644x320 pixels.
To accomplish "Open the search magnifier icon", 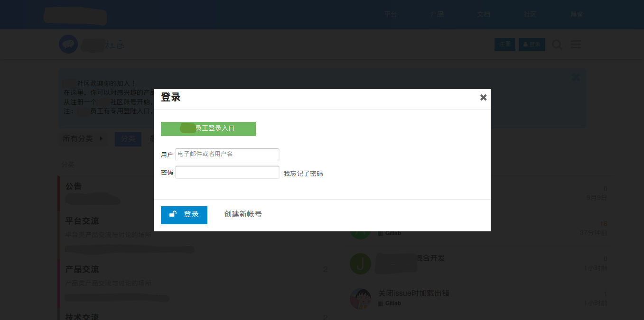I will 557,44.
